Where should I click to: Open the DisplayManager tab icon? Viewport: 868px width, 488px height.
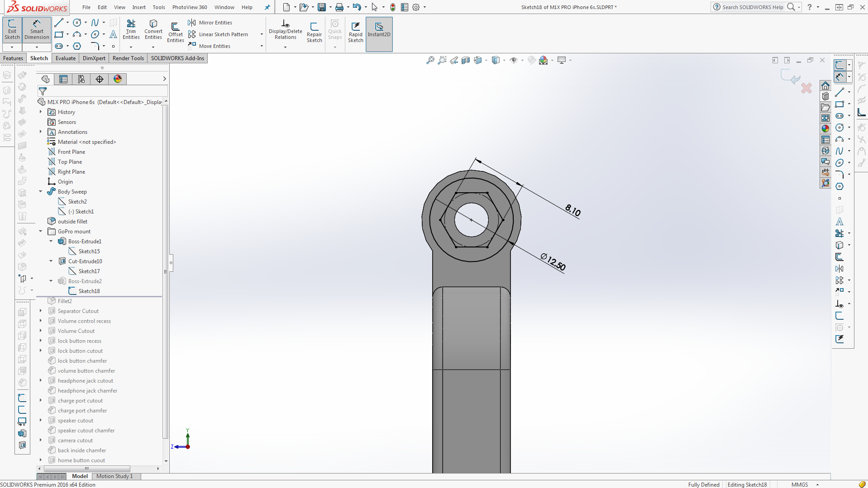(118, 79)
